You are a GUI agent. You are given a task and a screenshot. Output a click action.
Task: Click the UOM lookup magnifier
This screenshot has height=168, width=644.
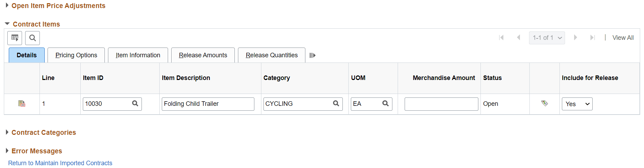pyautogui.click(x=385, y=103)
